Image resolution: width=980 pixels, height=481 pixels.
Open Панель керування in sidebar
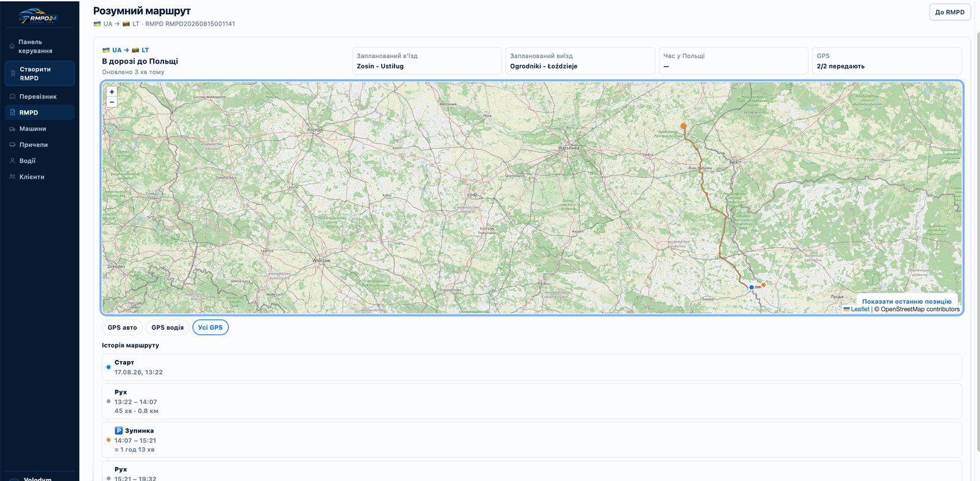(x=39, y=47)
